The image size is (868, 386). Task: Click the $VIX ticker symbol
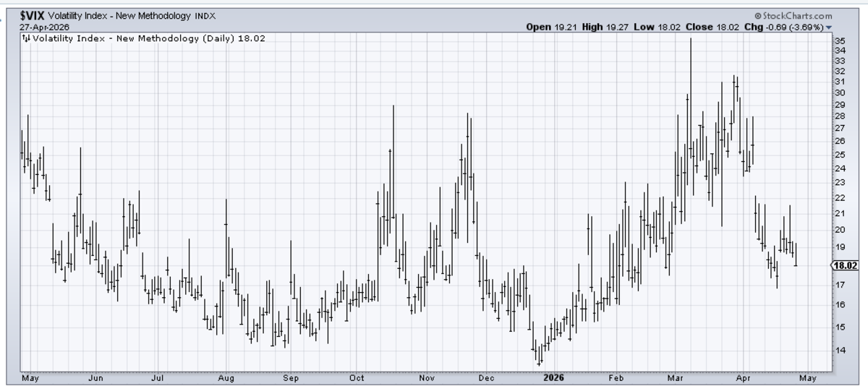(x=33, y=15)
